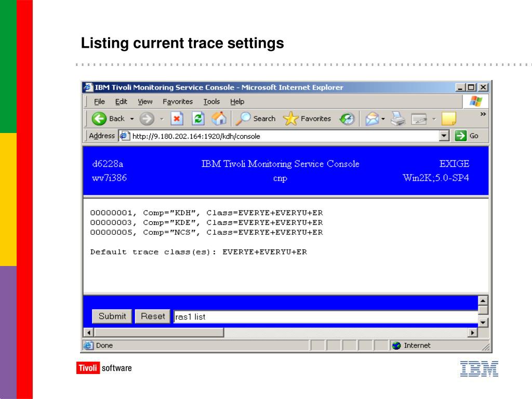Screen dimensions: 532x399
Task: Click the page icon in Address bar
Action: coord(125,136)
